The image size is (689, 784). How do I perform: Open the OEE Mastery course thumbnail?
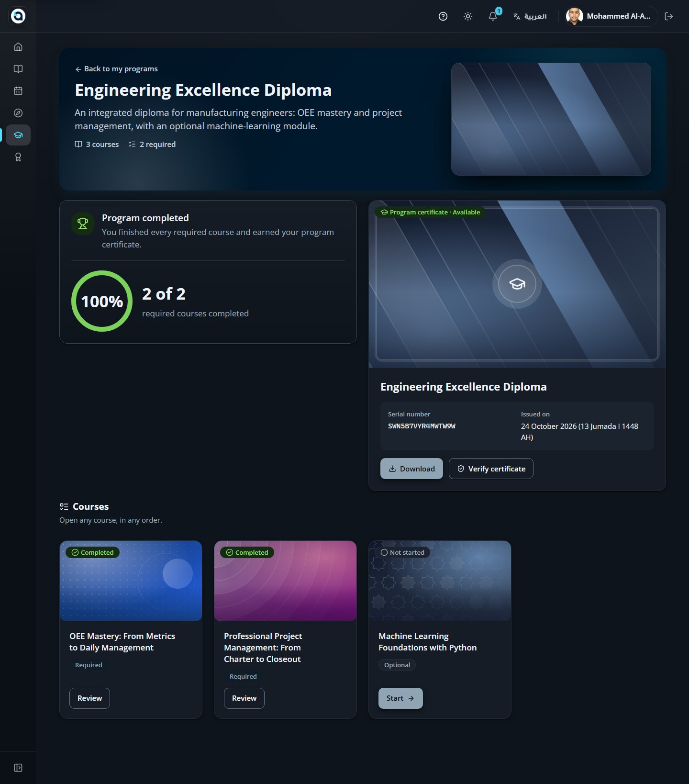click(x=131, y=581)
